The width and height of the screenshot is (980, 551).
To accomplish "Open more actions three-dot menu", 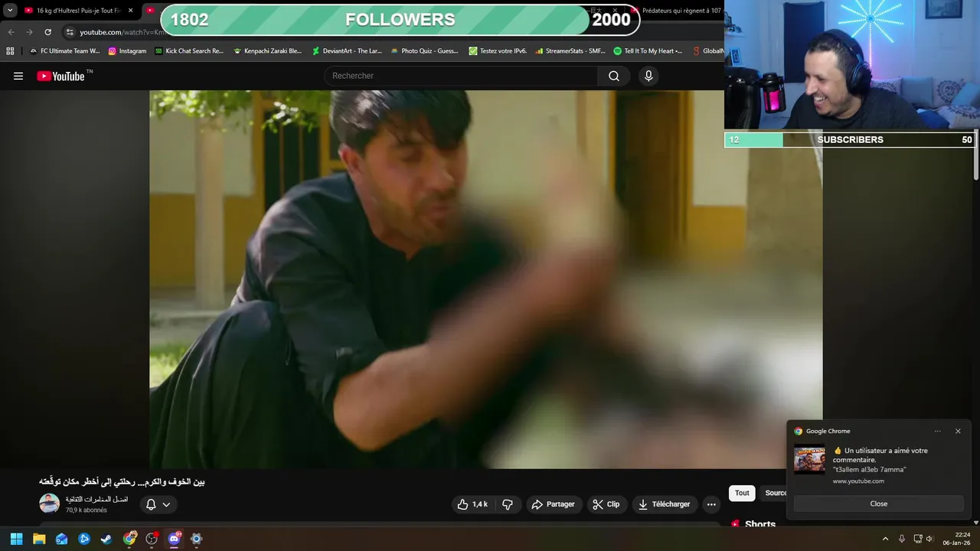I will pyautogui.click(x=711, y=504).
